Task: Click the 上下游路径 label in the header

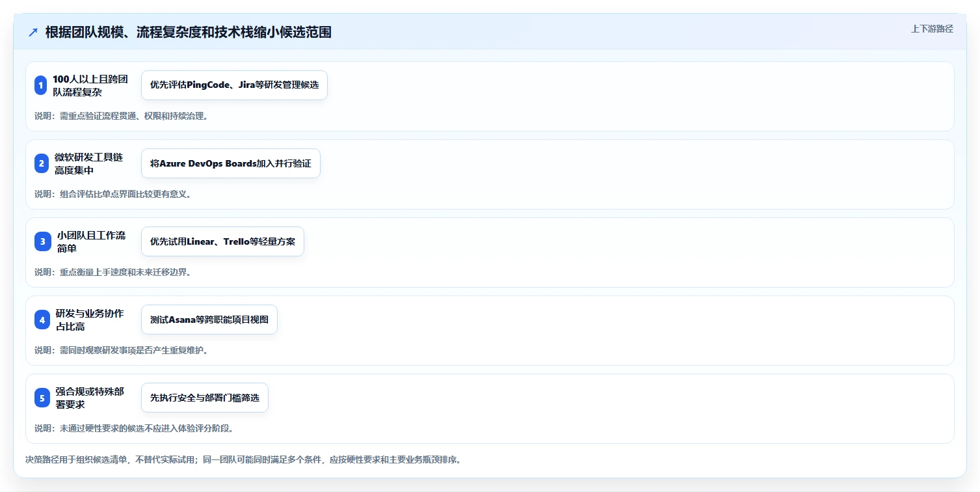Action: click(932, 29)
